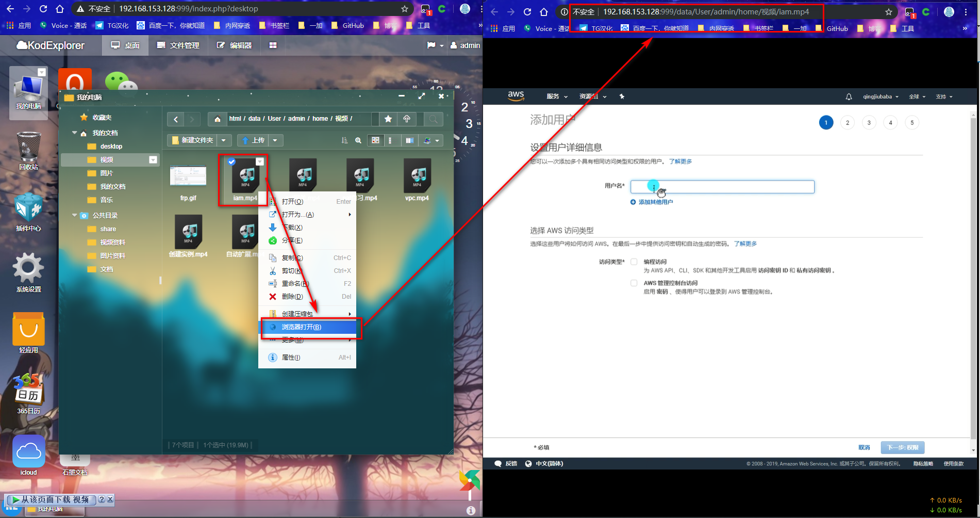
Task: Open the icloud desktop icon
Action: click(29, 455)
